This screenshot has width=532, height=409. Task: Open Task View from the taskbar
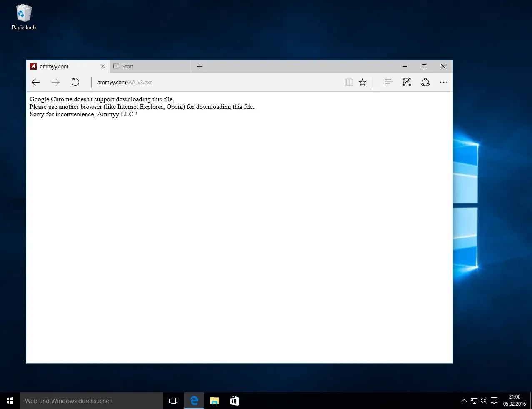[x=173, y=401]
